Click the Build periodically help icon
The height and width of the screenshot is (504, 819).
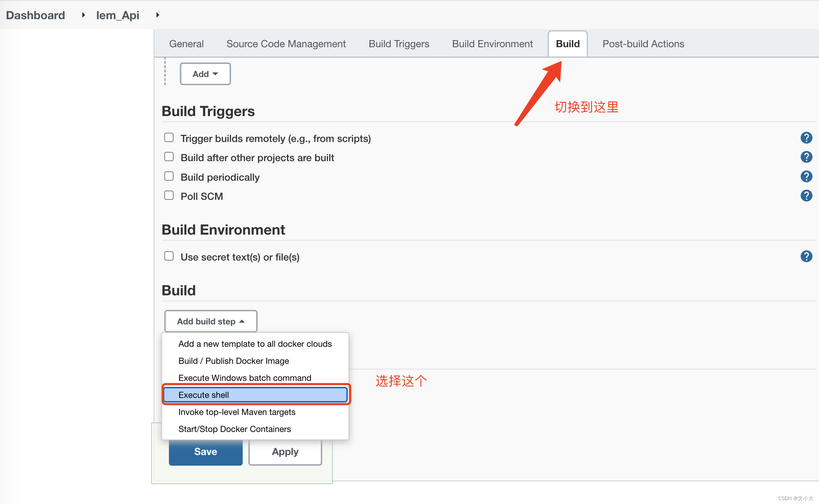pyautogui.click(x=806, y=176)
